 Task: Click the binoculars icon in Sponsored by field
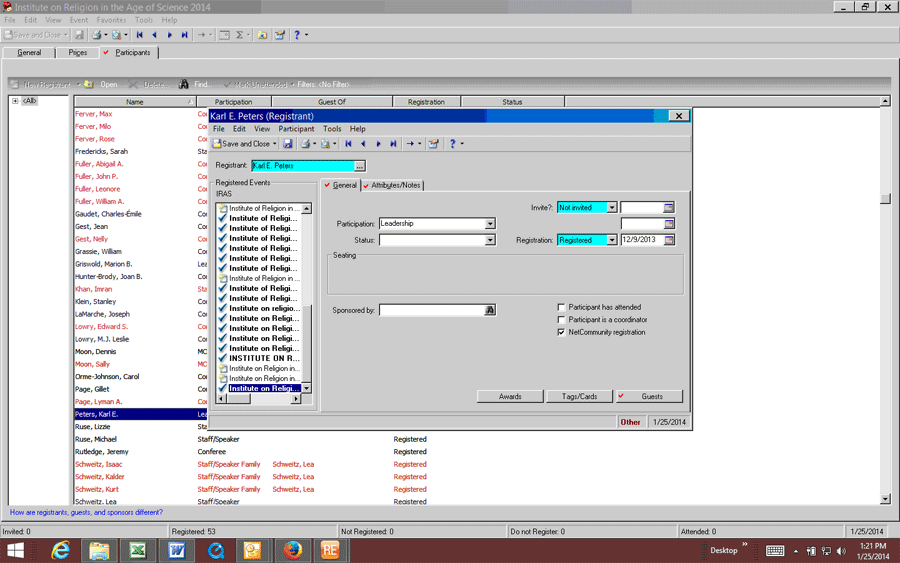click(x=490, y=310)
